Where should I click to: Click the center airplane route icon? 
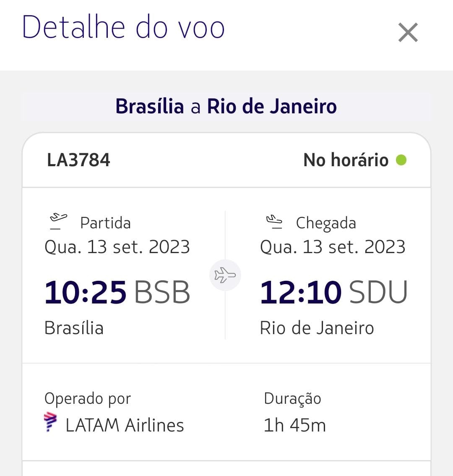coord(225,275)
